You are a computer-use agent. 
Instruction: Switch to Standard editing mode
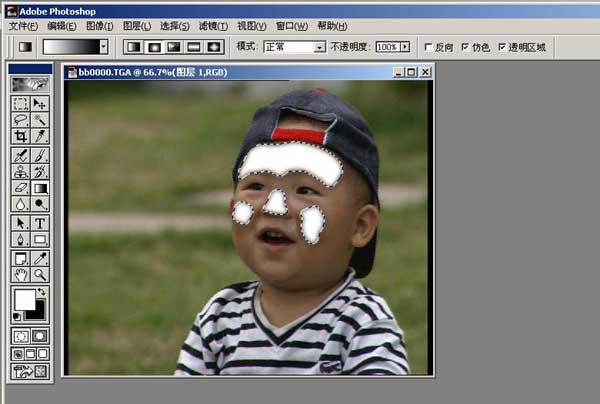[21, 336]
